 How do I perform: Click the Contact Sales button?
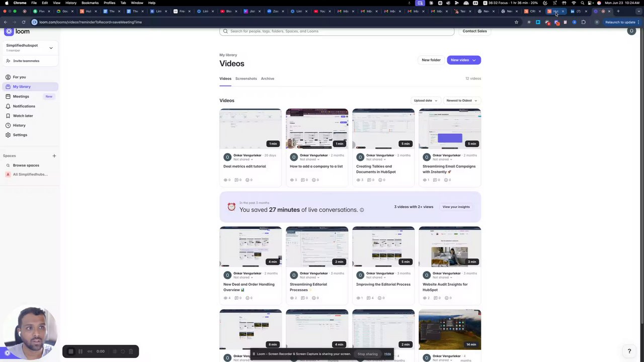pyautogui.click(x=474, y=31)
